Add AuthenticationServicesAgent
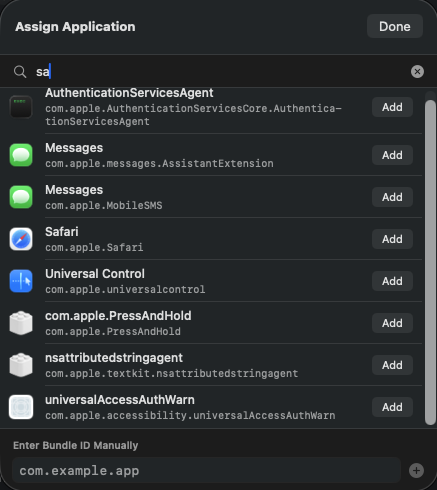Image resolution: width=437 pixels, height=490 pixels. (x=392, y=107)
